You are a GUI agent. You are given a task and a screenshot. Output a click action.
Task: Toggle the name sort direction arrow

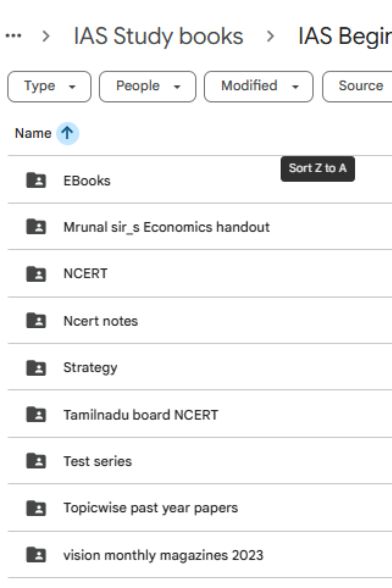pyautogui.click(x=67, y=133)
